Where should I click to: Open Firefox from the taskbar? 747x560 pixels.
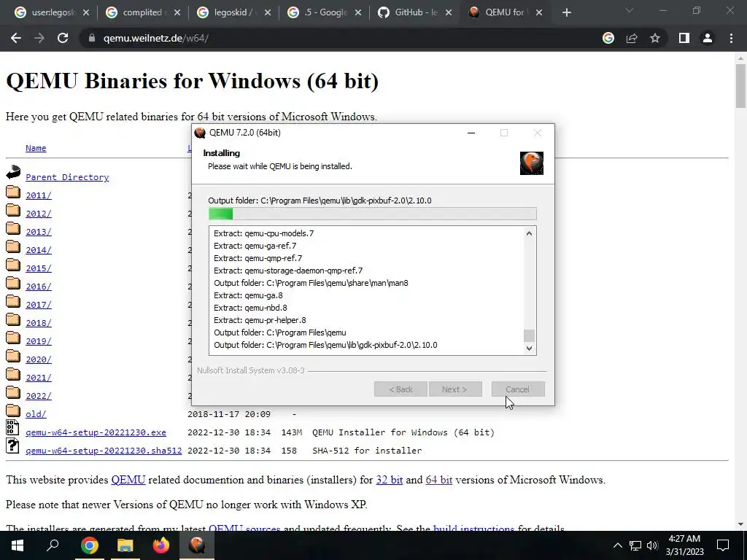161,545
